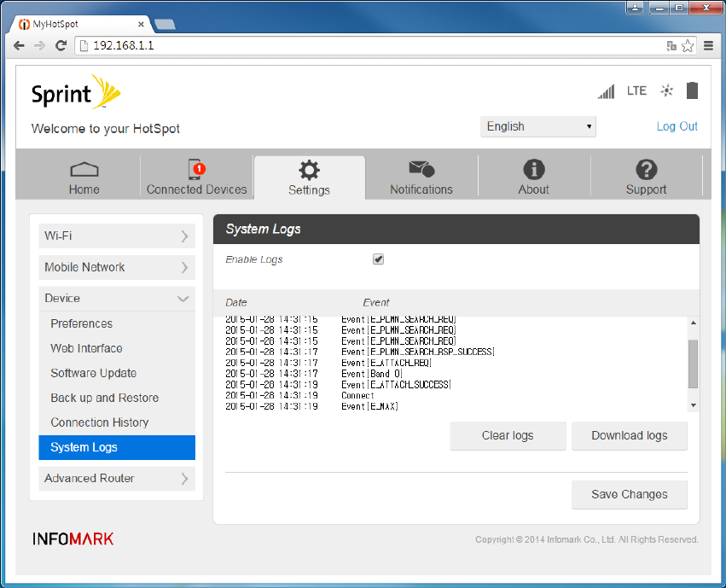Screen dimensions: 726x588
Task: Click the Sprint logo
Action: point(76,92)
